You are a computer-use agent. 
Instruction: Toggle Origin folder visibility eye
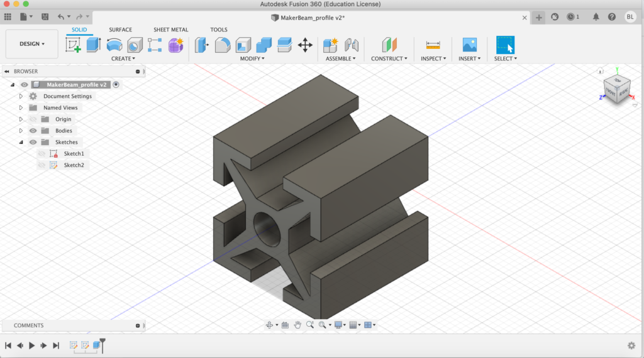click(33, 119)
